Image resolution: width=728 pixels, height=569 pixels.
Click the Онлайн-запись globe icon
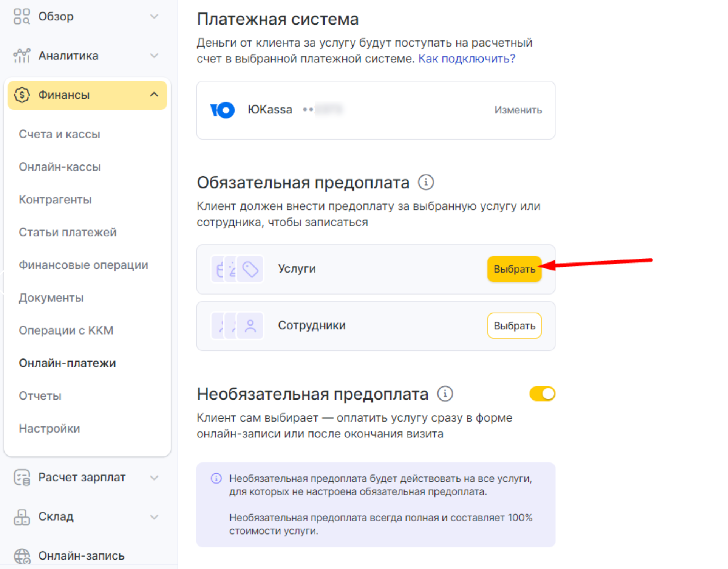[22, 556]
